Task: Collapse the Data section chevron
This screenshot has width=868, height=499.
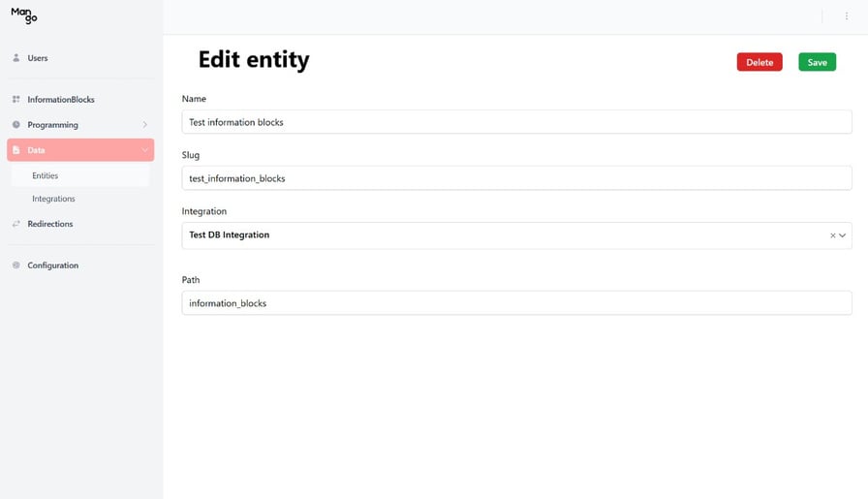Action: click(x=144, y=150)
